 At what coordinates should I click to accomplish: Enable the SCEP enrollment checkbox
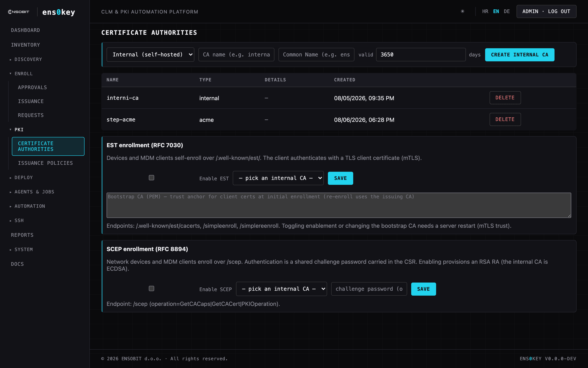[151, 288]
